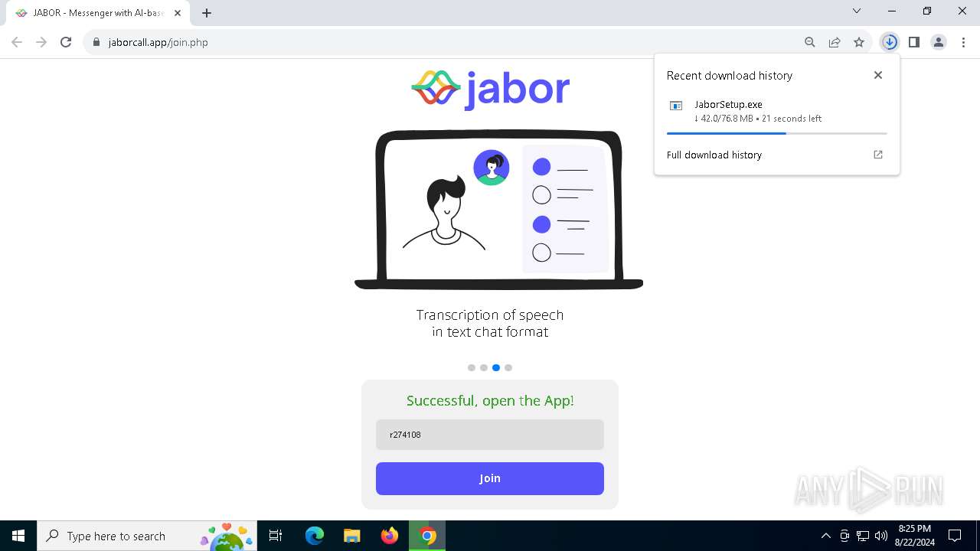This screenshot has width=980, height=551.
Task: Open the Chrome profile avatar
Action: (x=939, y=42)
